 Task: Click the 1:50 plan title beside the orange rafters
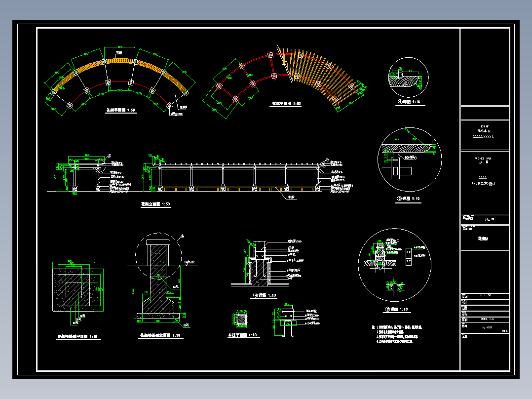click(x=286, y=104)
